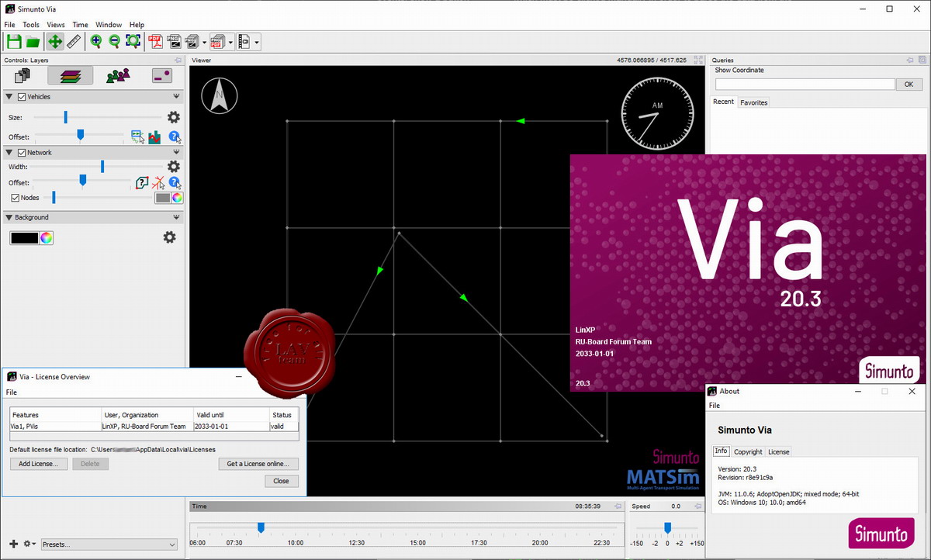Image resolution: width=931 pixels, height=560 pixels.
Task: Click the analog clock in viewer
Action: tap(657, 112)
